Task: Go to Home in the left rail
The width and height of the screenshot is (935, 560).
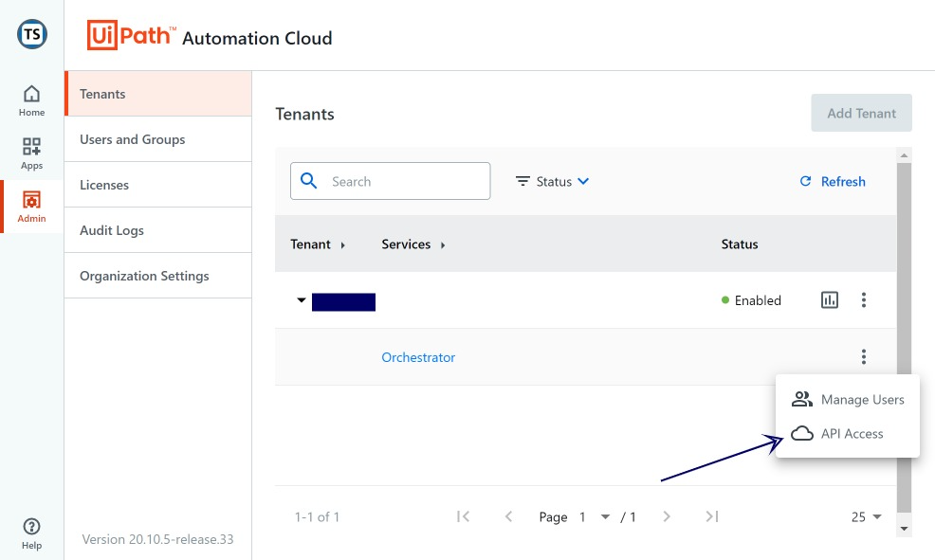Action: point(31,100)
